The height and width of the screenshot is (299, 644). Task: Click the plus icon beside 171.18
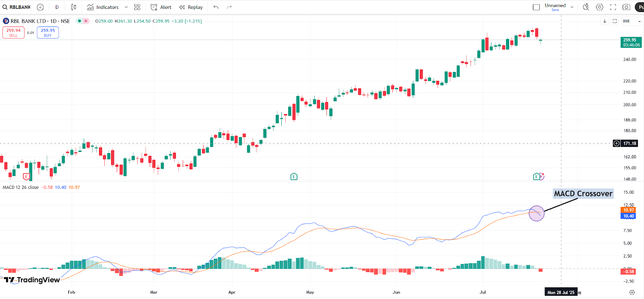click(x=616, y=143)
